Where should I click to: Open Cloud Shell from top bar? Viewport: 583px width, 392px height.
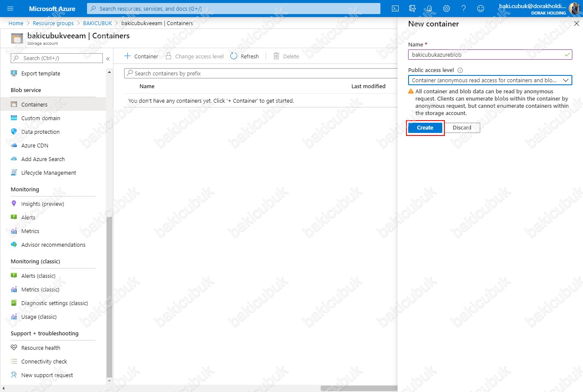(x=395, y=9)
